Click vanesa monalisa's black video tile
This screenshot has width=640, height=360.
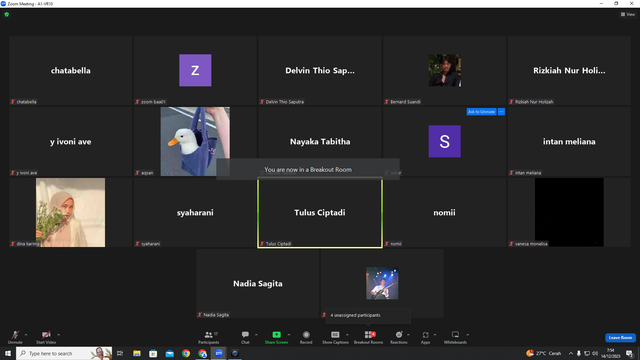[x=569, y=212]
